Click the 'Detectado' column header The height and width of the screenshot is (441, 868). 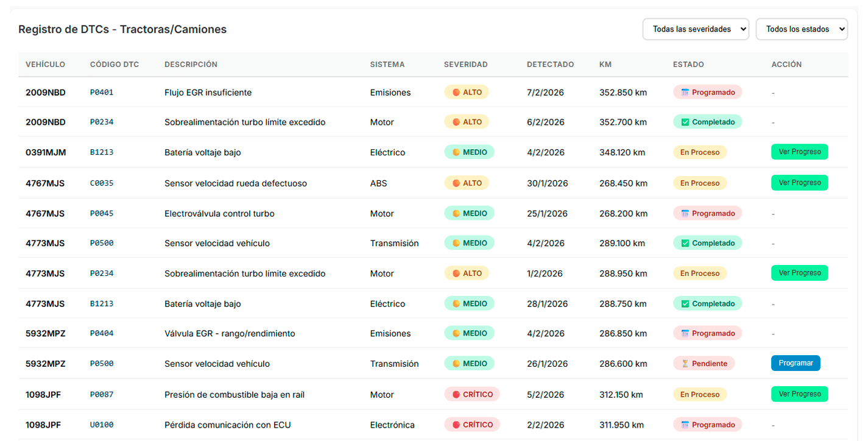click(x=550, y=65)
